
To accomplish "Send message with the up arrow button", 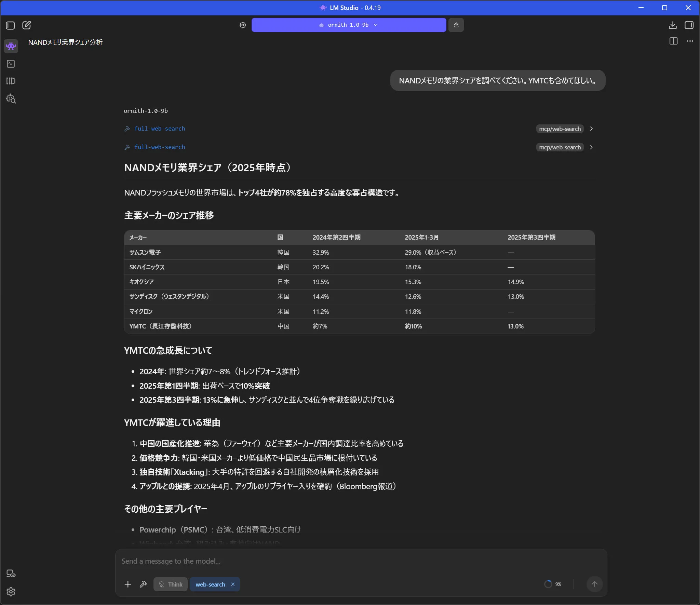I will (x=594, y=584).
